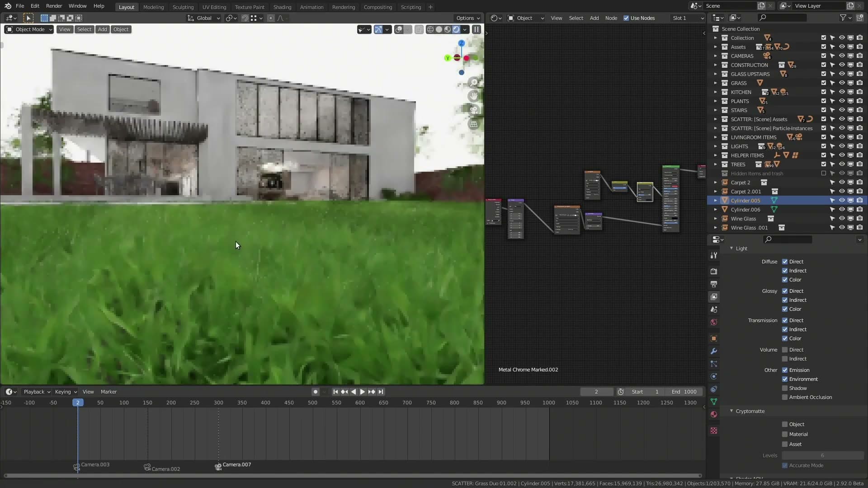Click the timeline Marker menu
Viewport: 868px width, 488px height.
tap(108, 392)
